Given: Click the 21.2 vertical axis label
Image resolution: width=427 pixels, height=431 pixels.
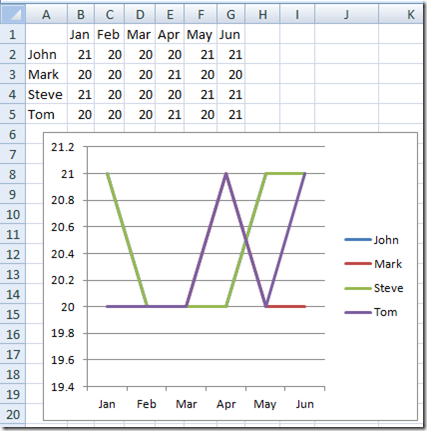Looking at the screenshot, I should 63,147.
